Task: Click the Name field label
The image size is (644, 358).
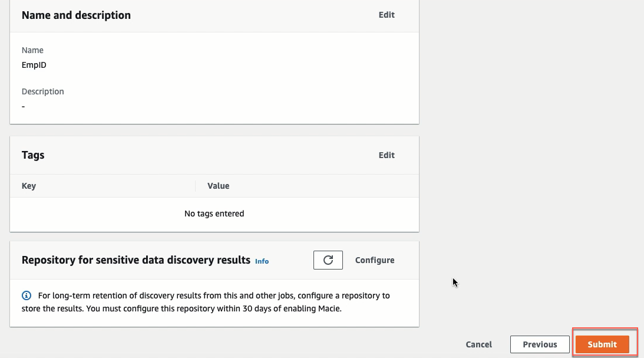Action: (x=32, y=50)
